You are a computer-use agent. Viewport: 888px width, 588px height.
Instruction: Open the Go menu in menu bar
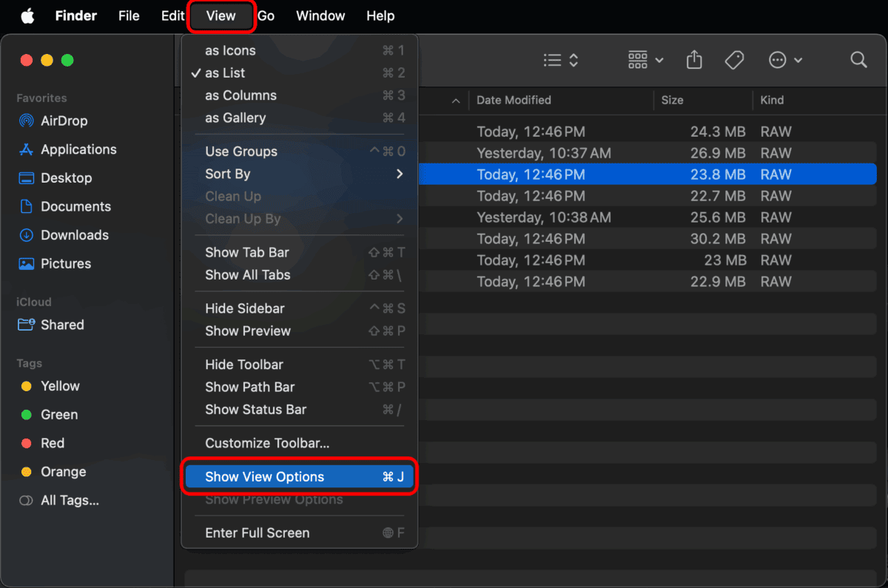click(266, 16)
